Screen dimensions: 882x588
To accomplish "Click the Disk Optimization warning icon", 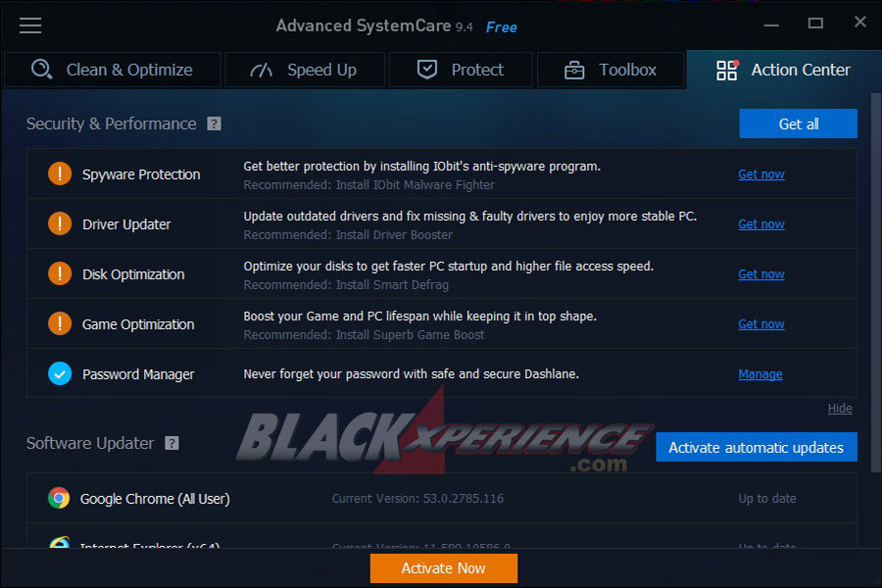I will tap(60, 273).
